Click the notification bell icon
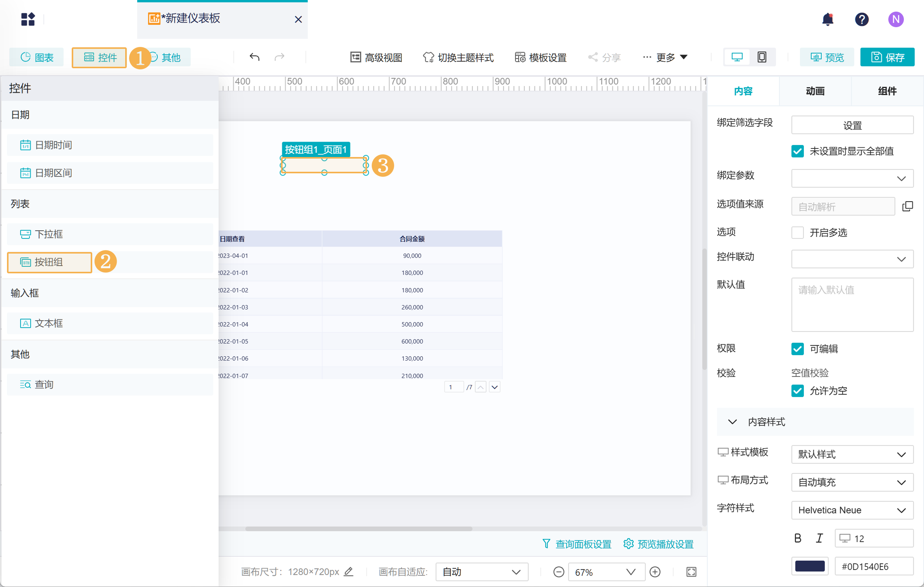 [827, 19]
